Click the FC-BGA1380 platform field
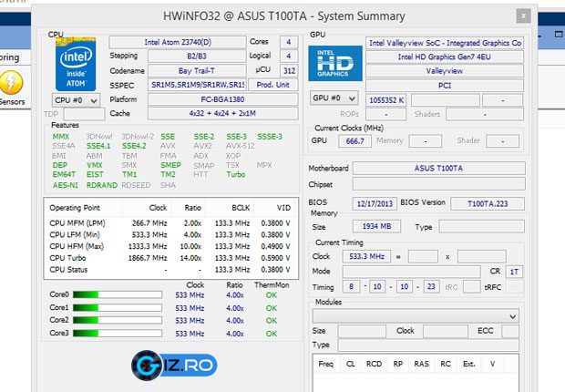The height and width of the screenshot is (392, 565). pyautogui.click(x=222, y=99)
